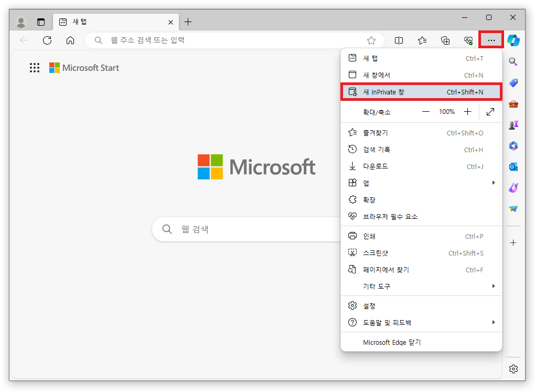The height and width of the screenshot is (392, 535).
Task: Maximize the Edge window
Action: (489, 17)
